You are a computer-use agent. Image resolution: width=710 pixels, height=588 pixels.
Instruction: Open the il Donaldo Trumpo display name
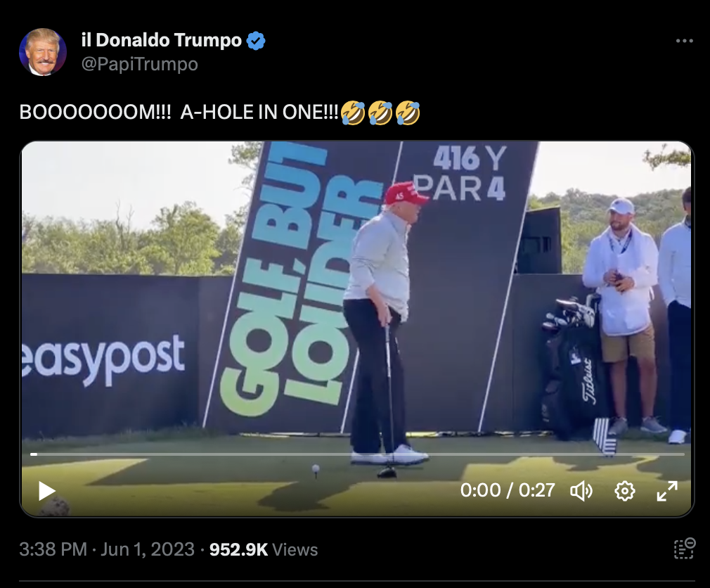162,40
